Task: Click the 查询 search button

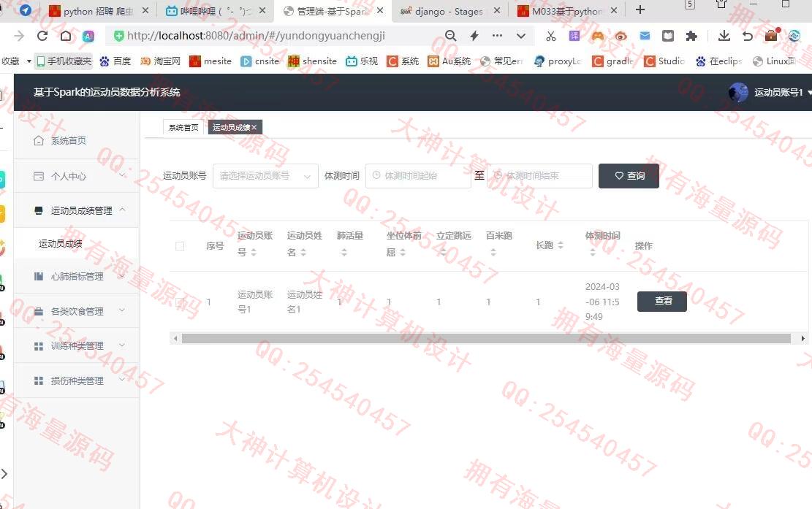Action: coord(629,176)
